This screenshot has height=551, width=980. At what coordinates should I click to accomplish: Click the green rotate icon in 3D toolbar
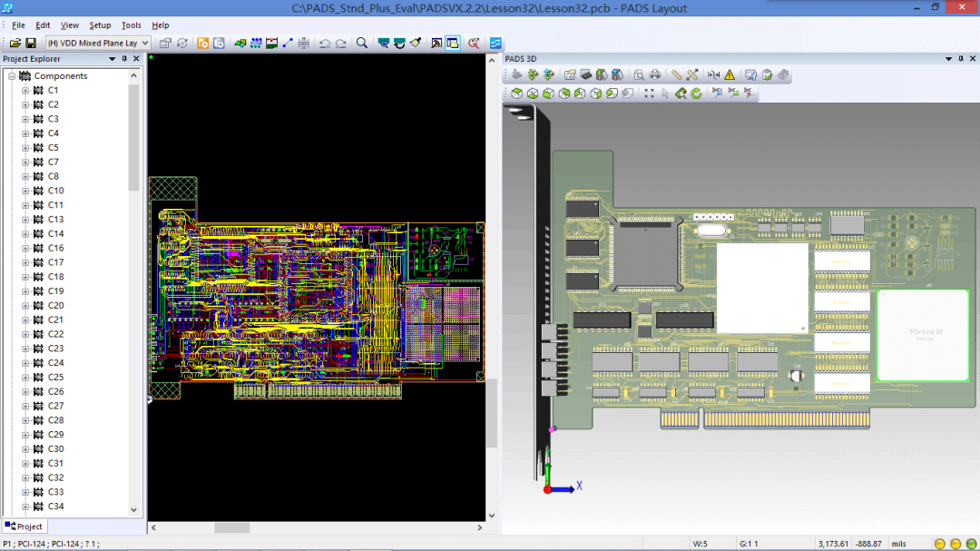click(696, 93)
